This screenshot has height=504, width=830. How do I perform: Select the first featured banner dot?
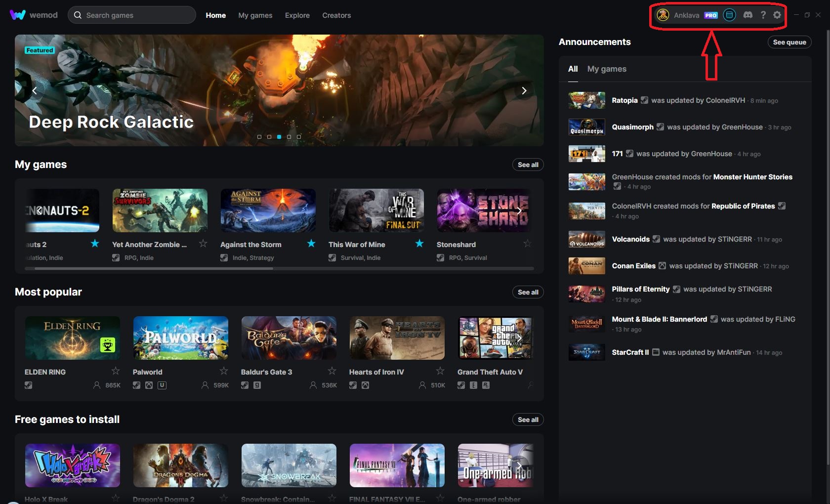click(259, 136)
